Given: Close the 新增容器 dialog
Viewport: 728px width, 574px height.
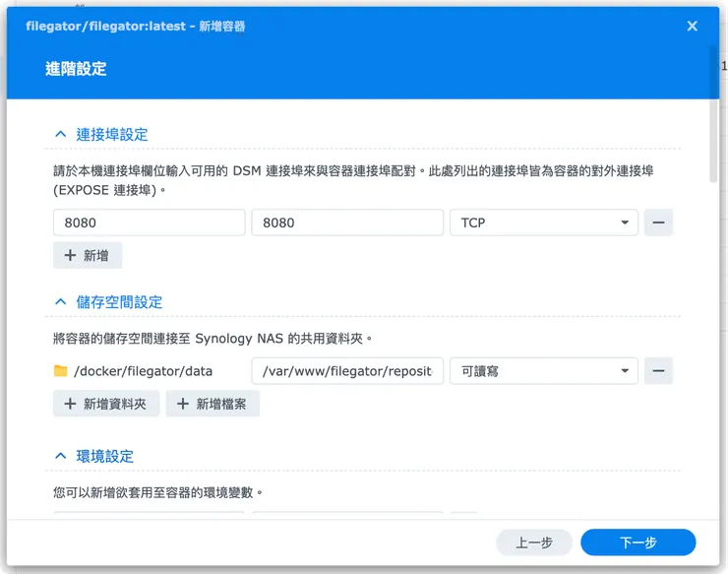Looking at the screenshot, I should [x=692, y=26].
